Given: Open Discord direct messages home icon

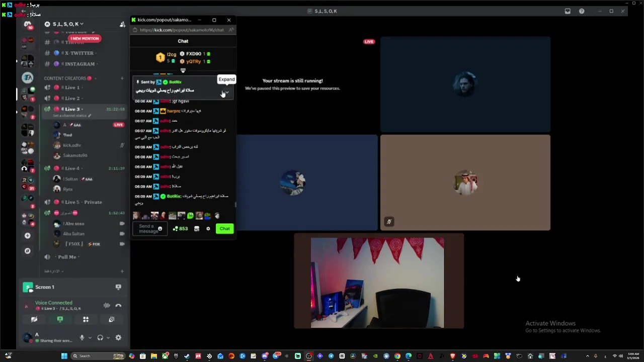Looking at the screenshot, I should pos(28,25).
